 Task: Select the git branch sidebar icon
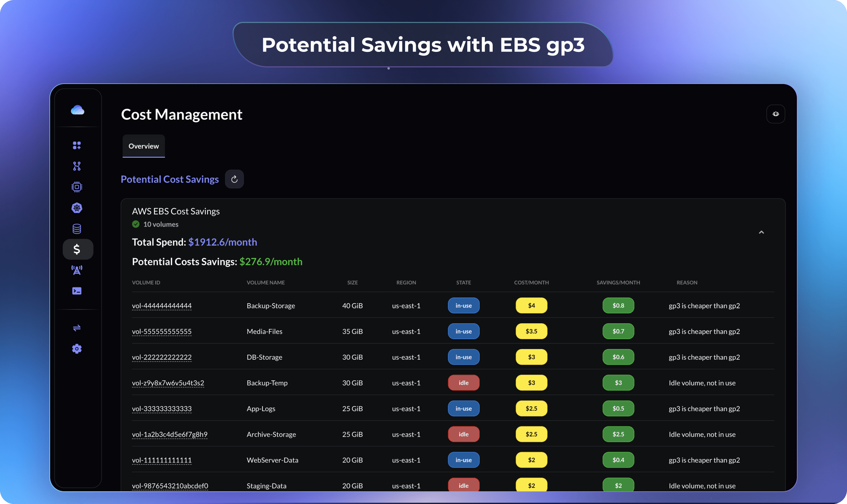click(x=77, y=166)
